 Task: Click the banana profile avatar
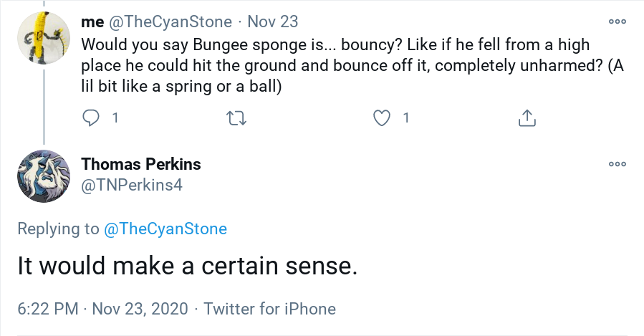point(44,40)
